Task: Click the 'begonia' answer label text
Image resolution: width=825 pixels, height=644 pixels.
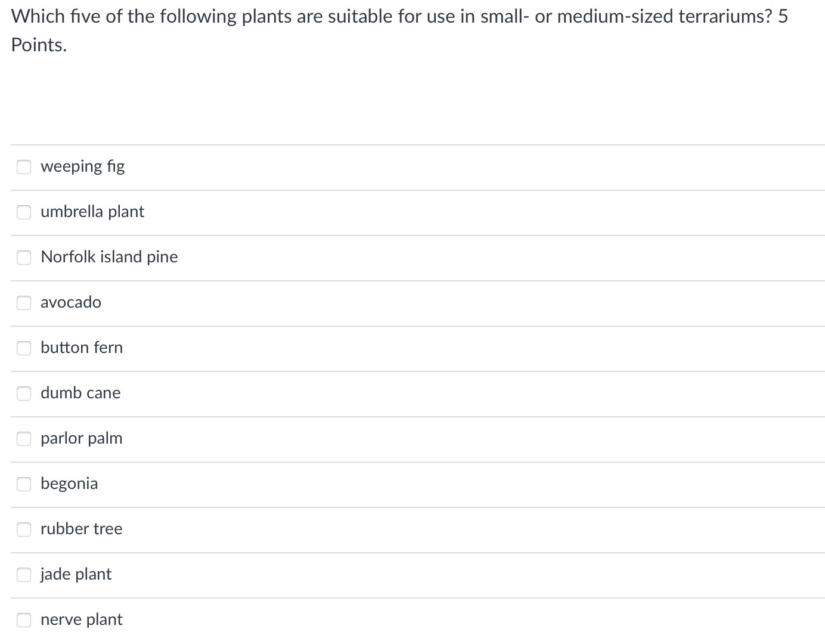Action: 69,483
